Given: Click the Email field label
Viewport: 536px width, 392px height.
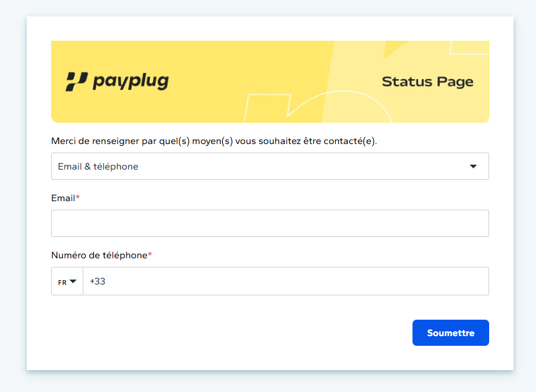Looking at the screenshot, I should (63, 198).
